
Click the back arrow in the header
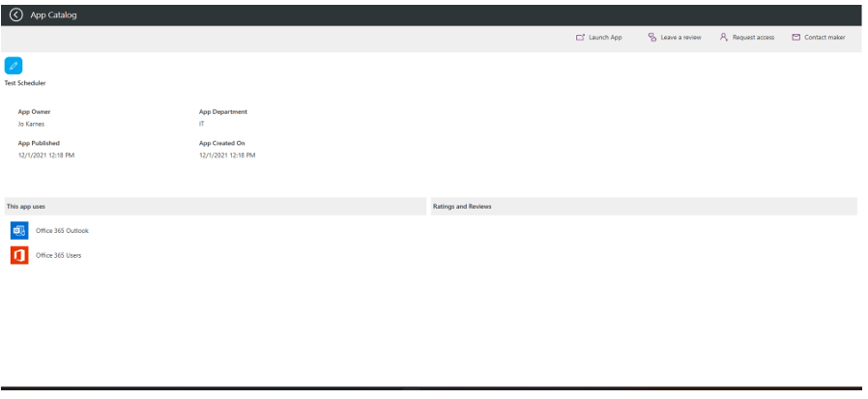click(x=16, y=14)
